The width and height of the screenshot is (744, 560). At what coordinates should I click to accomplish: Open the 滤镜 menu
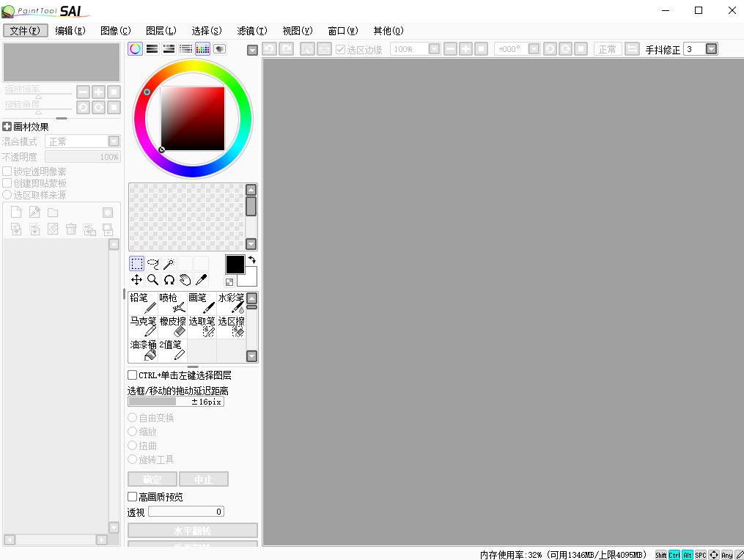pyautogui.click(x=251, y=31)
